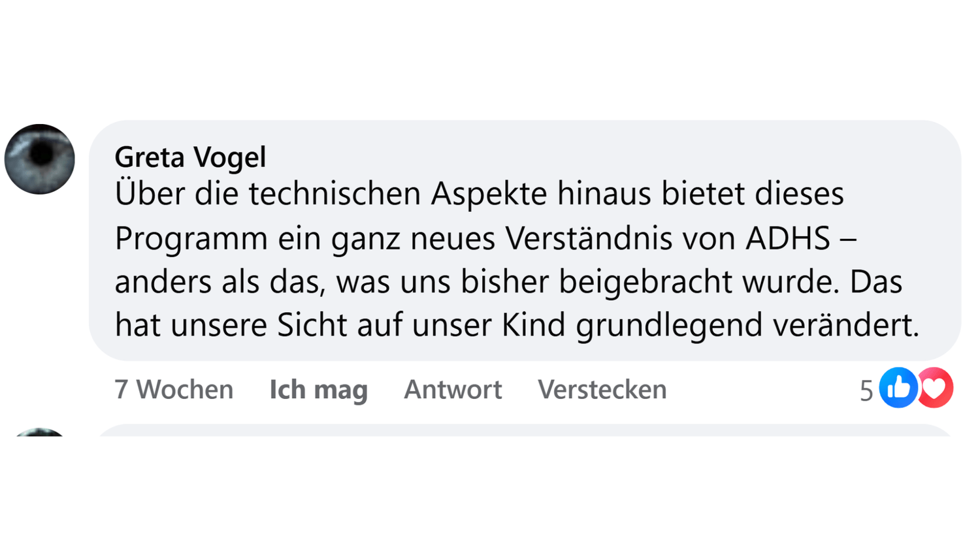The image size is (980, 551).
Task: Like the comment with Ich mag
Action: click(318, 390)
